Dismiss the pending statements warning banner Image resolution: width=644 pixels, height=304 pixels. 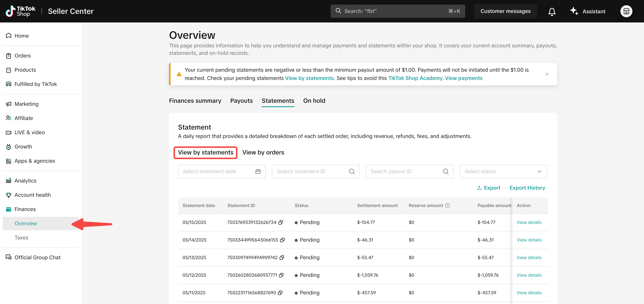click(547, 74)
